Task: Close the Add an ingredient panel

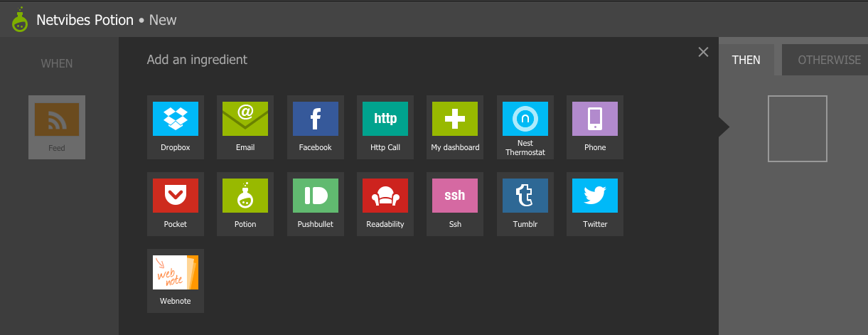Action: 703,52
